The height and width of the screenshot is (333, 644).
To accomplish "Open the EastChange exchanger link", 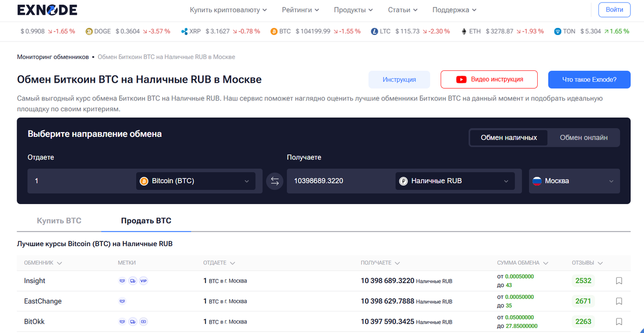I will point(43,301).
